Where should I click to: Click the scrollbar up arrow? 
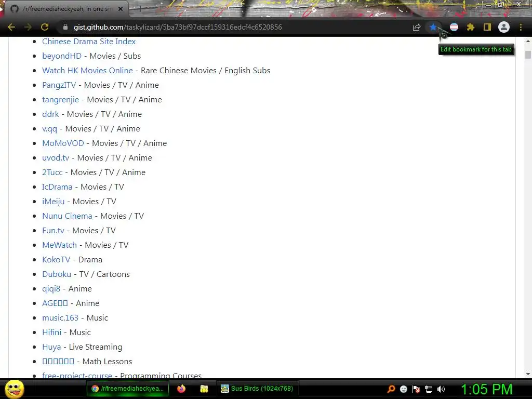[528, 41]
